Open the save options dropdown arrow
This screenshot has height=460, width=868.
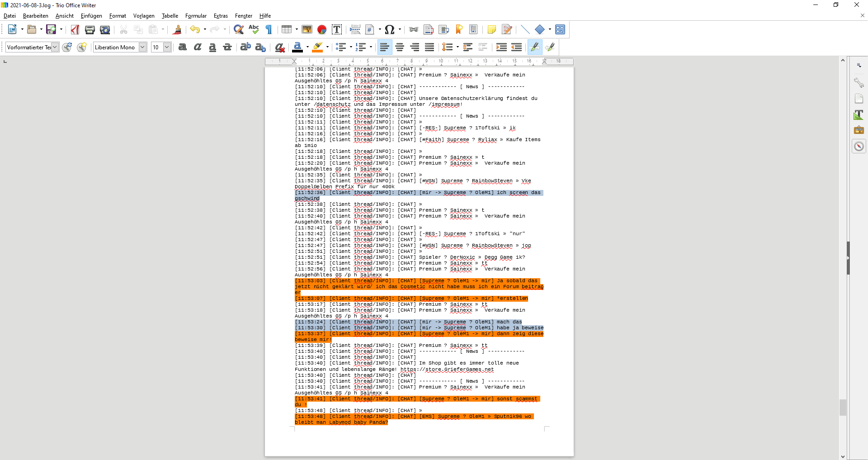click(61, 29)
